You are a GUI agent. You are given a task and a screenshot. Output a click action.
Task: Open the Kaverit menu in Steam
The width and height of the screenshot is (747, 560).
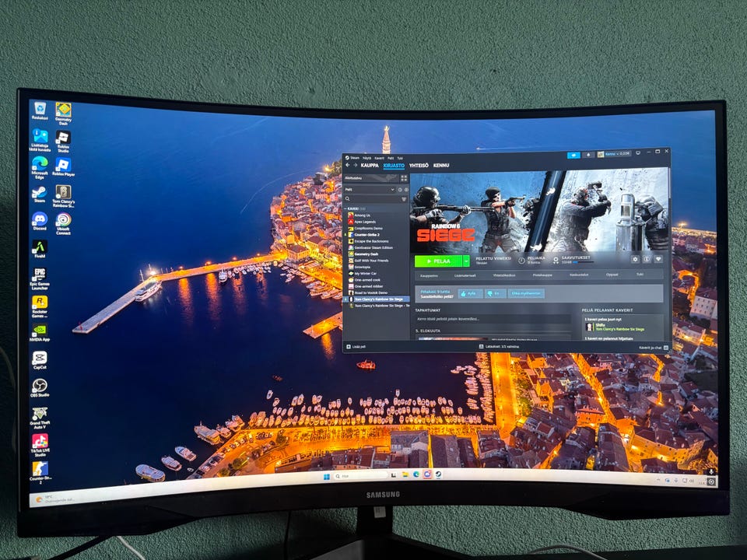coord(379,158)
